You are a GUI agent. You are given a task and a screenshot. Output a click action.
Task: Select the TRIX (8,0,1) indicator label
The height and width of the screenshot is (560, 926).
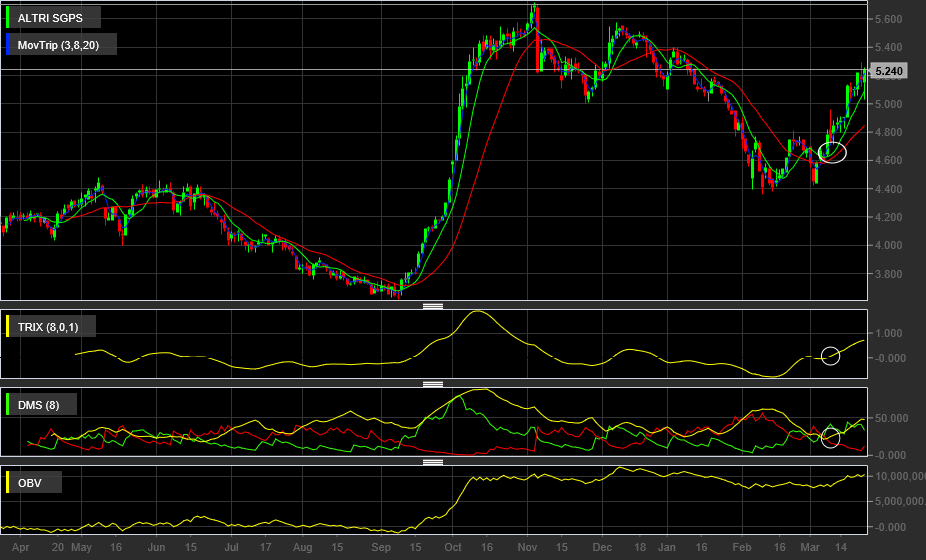pyautogui.click(x=48, y=328)
